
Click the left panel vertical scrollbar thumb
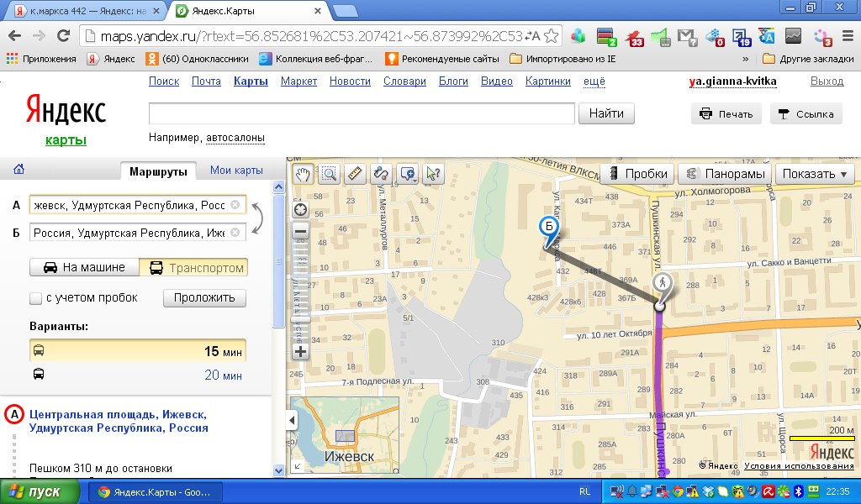[x=278, y=261]
